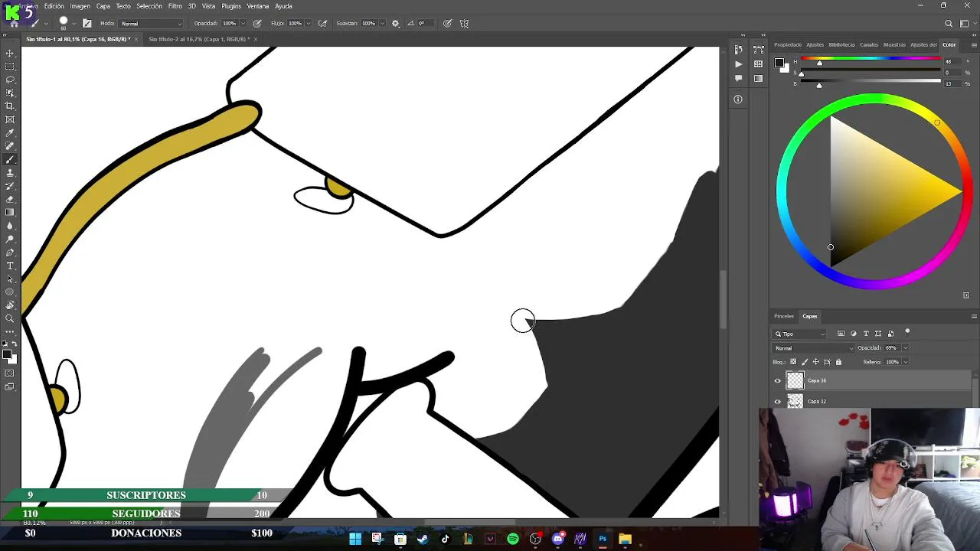Click the Search magnifier icon at top right

click(949, 24)
